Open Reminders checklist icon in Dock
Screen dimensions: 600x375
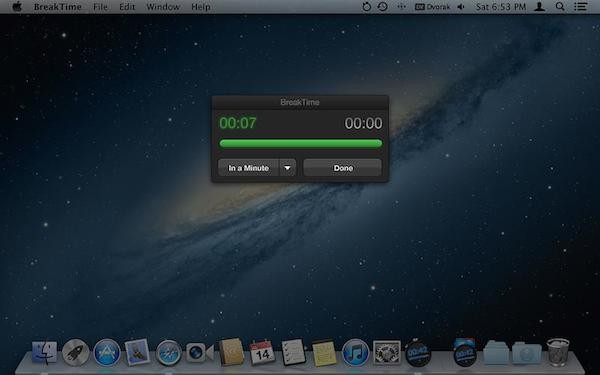coord(293,352)
